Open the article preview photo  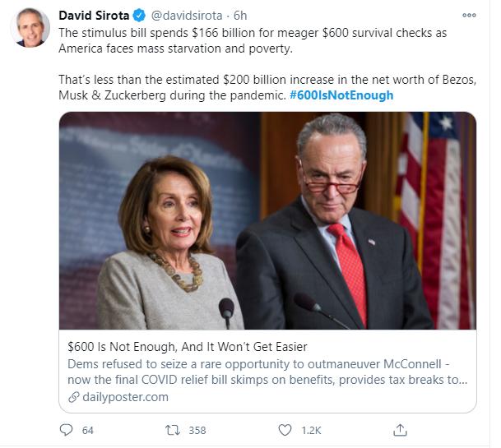pos(267,220)
